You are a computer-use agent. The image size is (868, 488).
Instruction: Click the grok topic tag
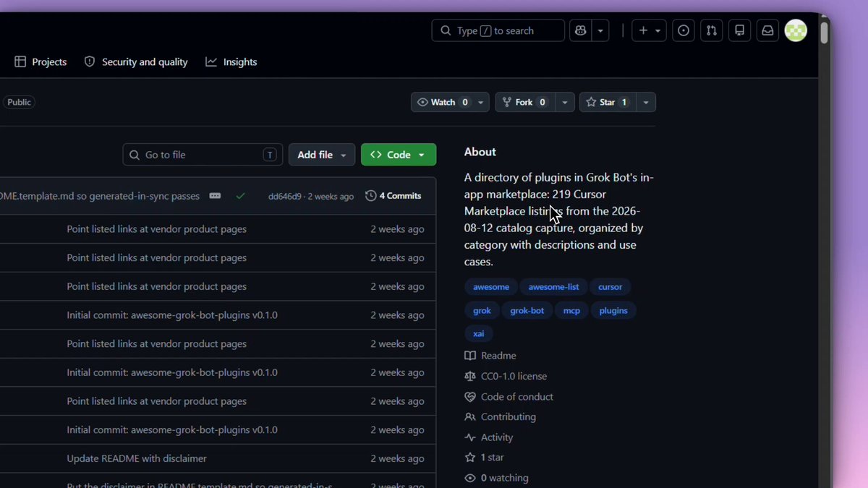482,311
